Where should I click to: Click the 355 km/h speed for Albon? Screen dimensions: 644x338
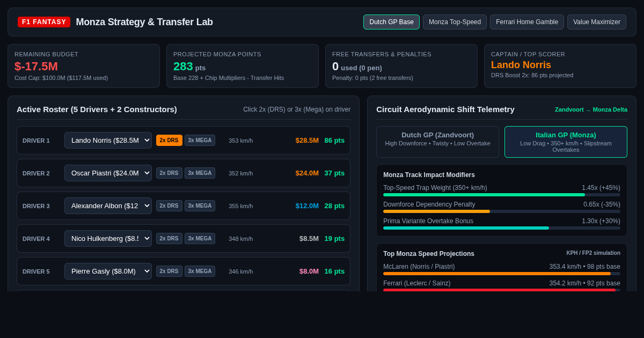(240, 206)
